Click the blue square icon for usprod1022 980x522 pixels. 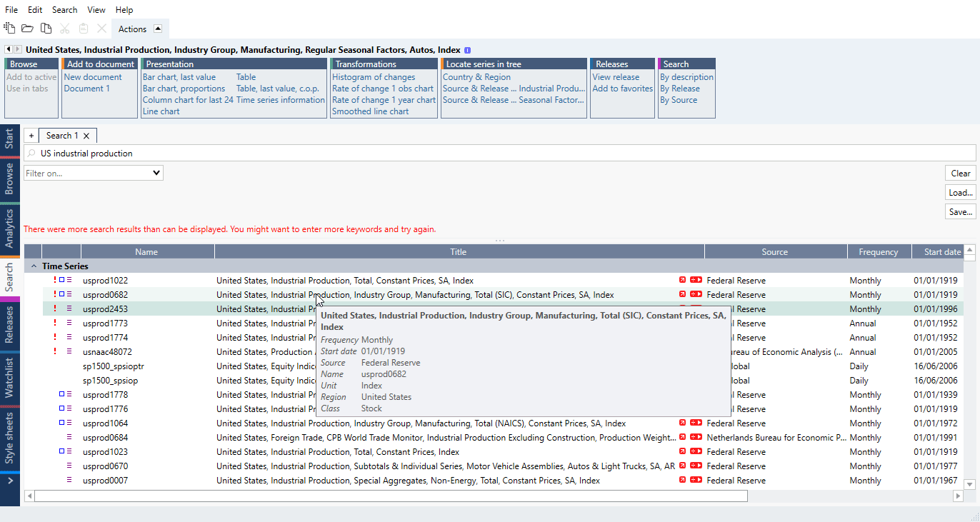point(61,280)
